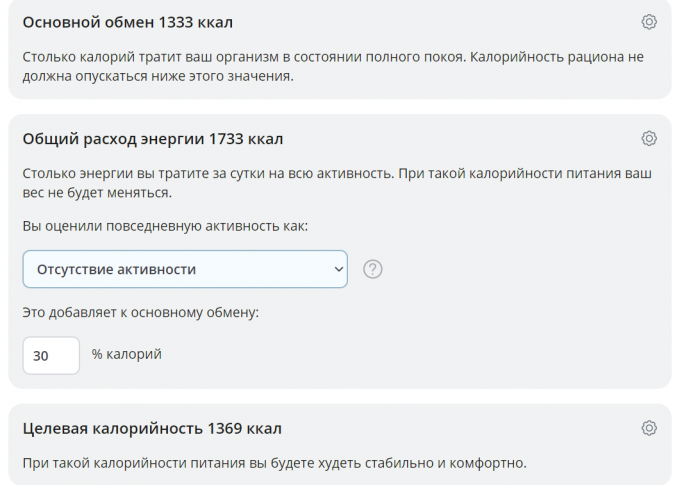Viewport: 680px width, 485px height.
Task: Click label 'Вы оценили повседневную активность как:'
Action: (165, 226)
